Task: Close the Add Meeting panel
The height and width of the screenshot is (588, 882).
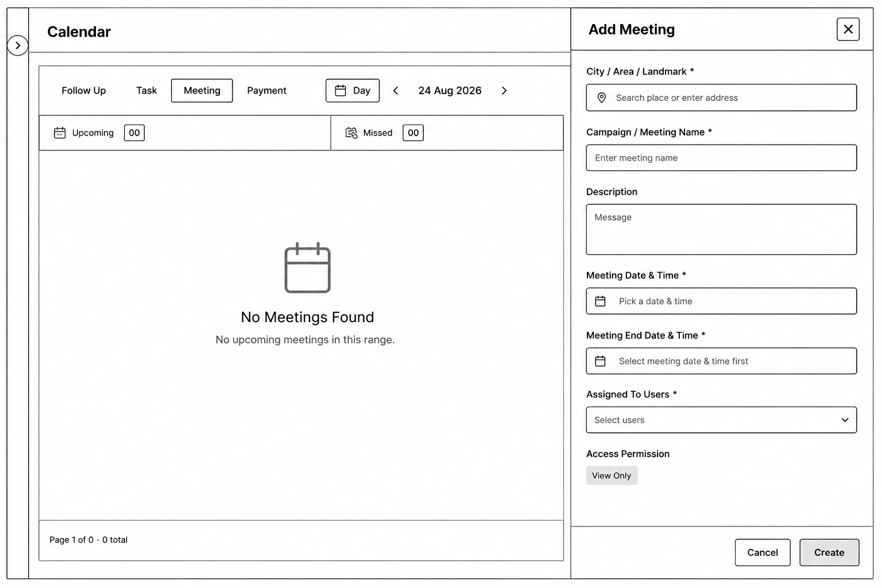Action: (x=848, y=29)
